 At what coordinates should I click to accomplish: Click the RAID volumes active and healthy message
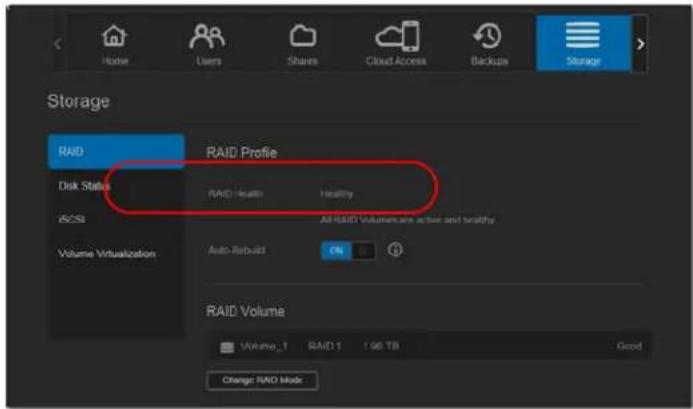(407, 220)
